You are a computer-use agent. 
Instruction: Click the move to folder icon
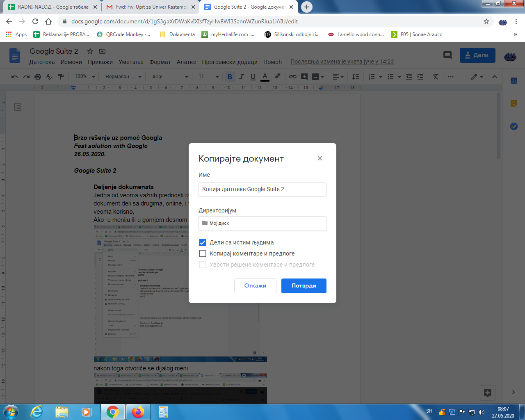click(103, 51)
